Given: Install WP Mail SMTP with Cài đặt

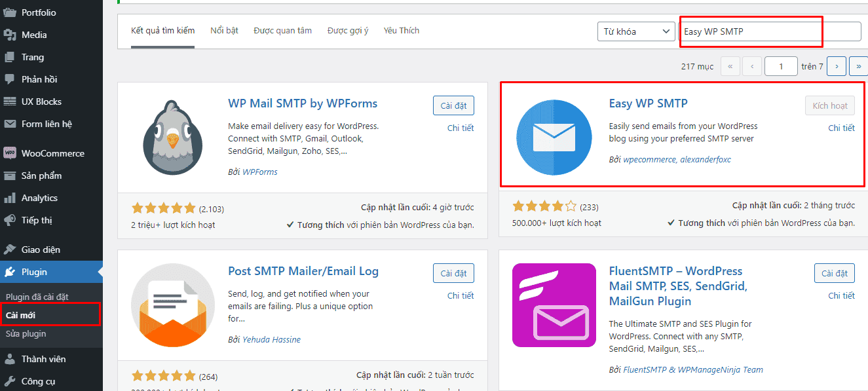Looking at the screenshot, I should [x=453, y=105].
